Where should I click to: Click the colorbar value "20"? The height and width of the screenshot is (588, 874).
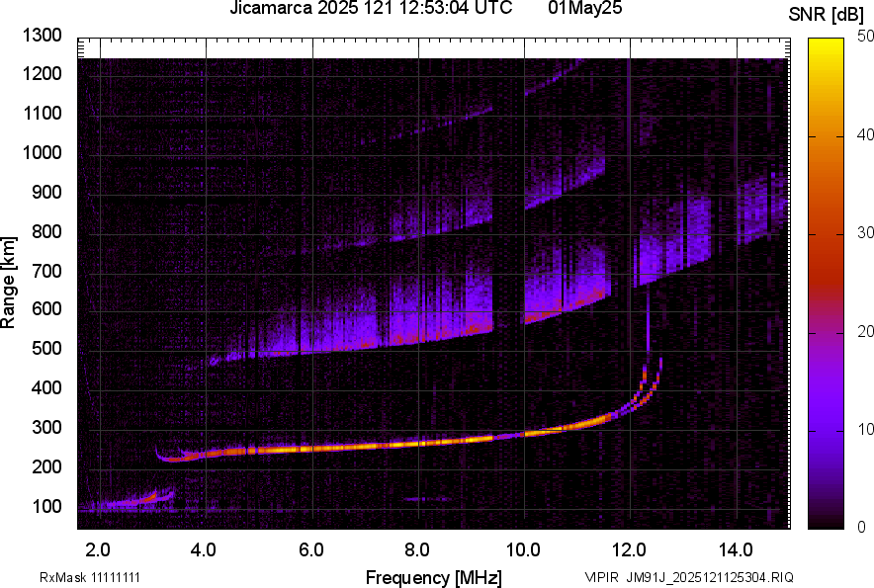click(x=866, y=331)
